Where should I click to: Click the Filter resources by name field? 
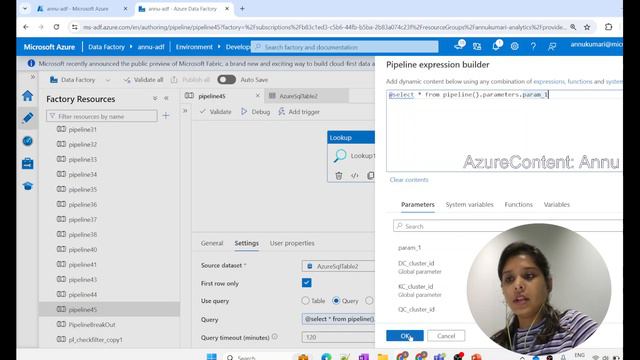pyautogui.click(x=102, y=116)
